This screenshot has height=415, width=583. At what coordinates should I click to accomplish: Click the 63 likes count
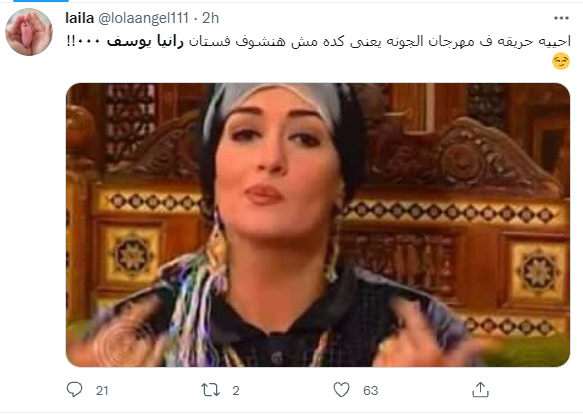(370, 390)
